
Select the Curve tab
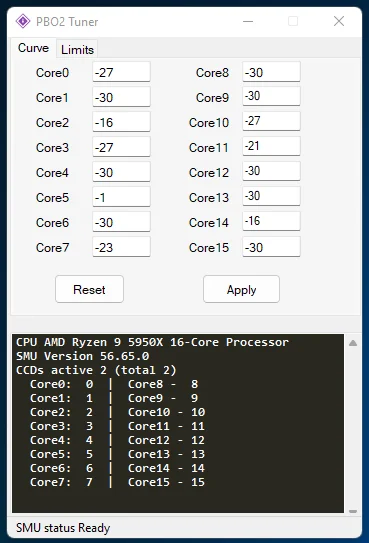click(x=33, y=48)
